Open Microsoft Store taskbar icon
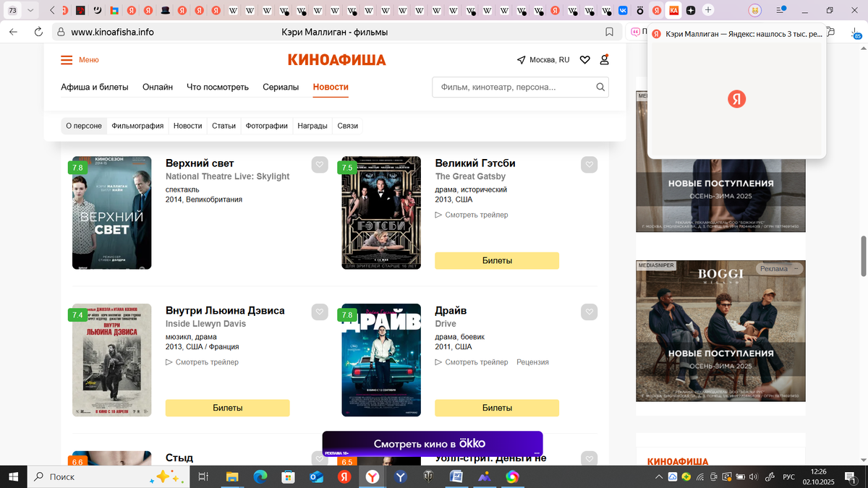Screen dimensions: 868x488 (x=288, y=477)
